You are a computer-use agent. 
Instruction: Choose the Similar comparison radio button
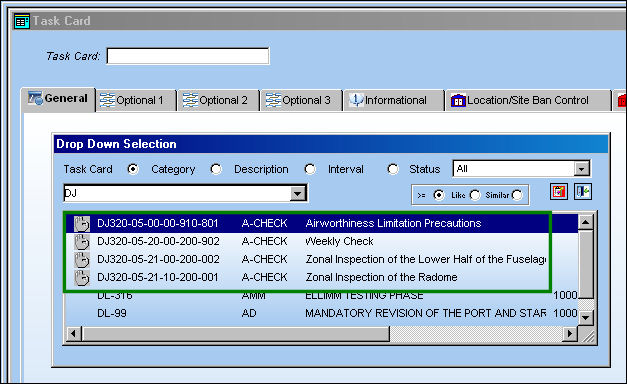pyautogui.click(x=517, y=195)
